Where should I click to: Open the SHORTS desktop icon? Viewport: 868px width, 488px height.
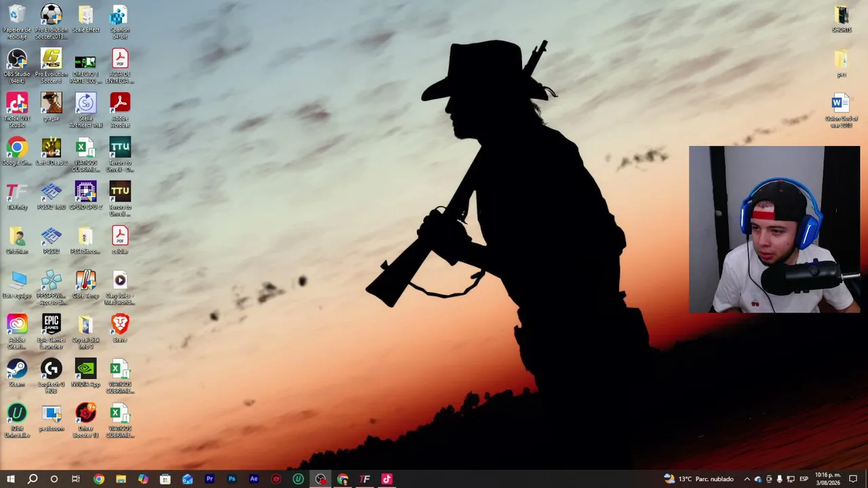point(842,19)
